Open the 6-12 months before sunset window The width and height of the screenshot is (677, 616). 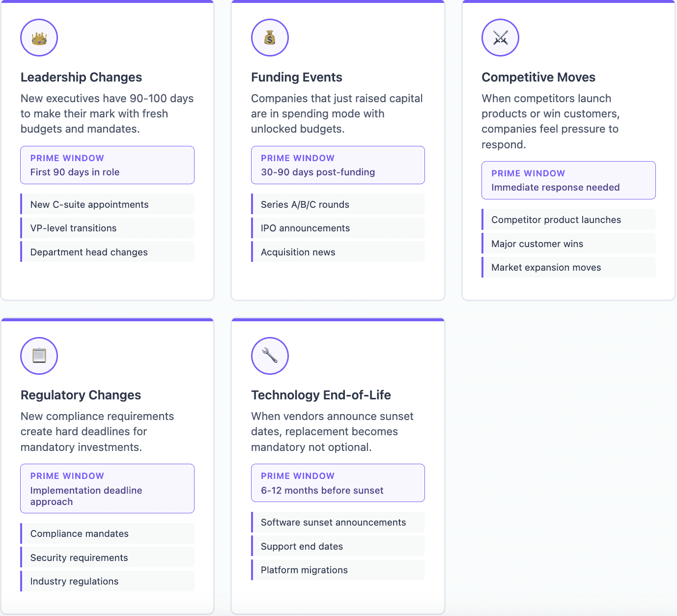click(x=338, y=483)
